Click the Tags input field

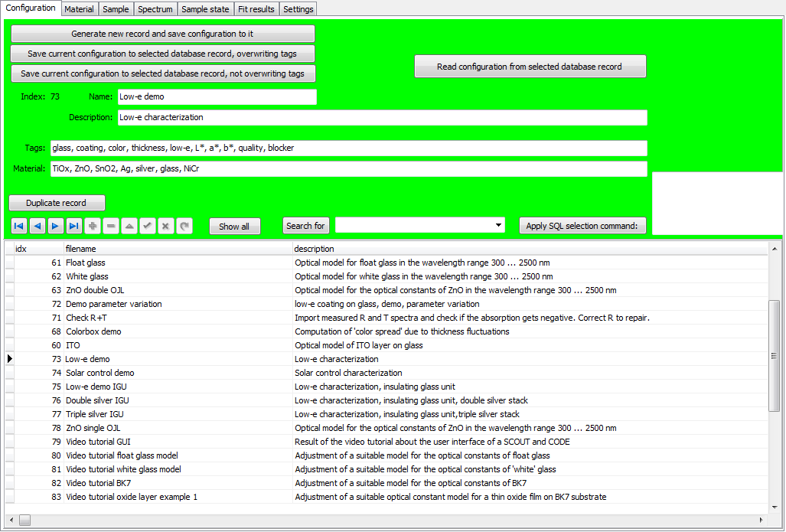[348, 148]
